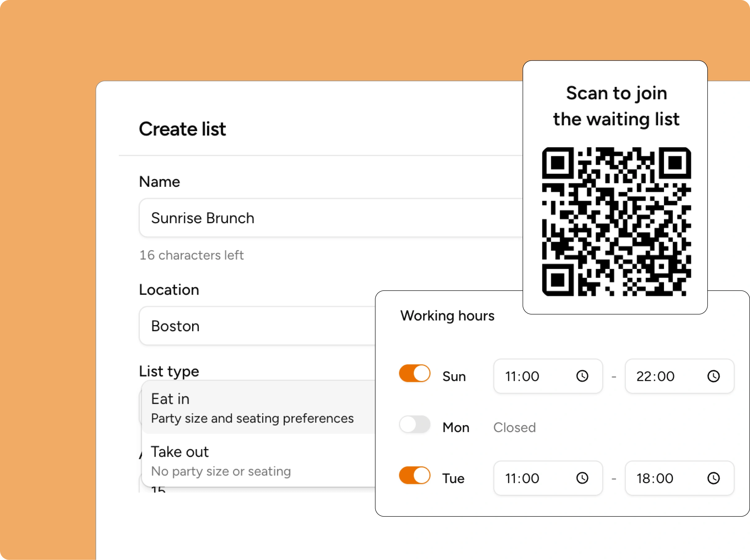Click the clock icon in Tuesday closing time

click(x=713, y=478)
